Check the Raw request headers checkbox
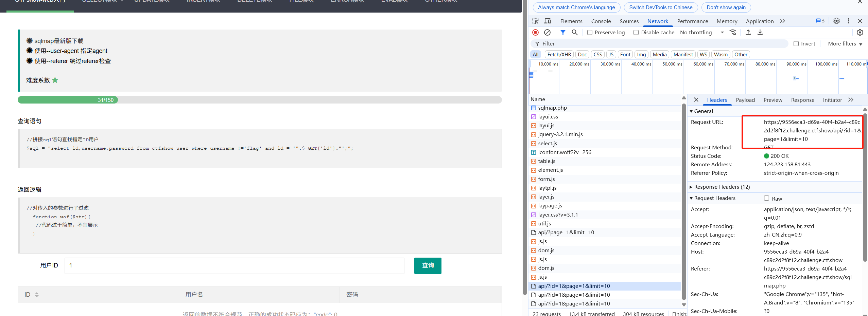The height and width of the screenshot is (316, 868). pos(766,198)
